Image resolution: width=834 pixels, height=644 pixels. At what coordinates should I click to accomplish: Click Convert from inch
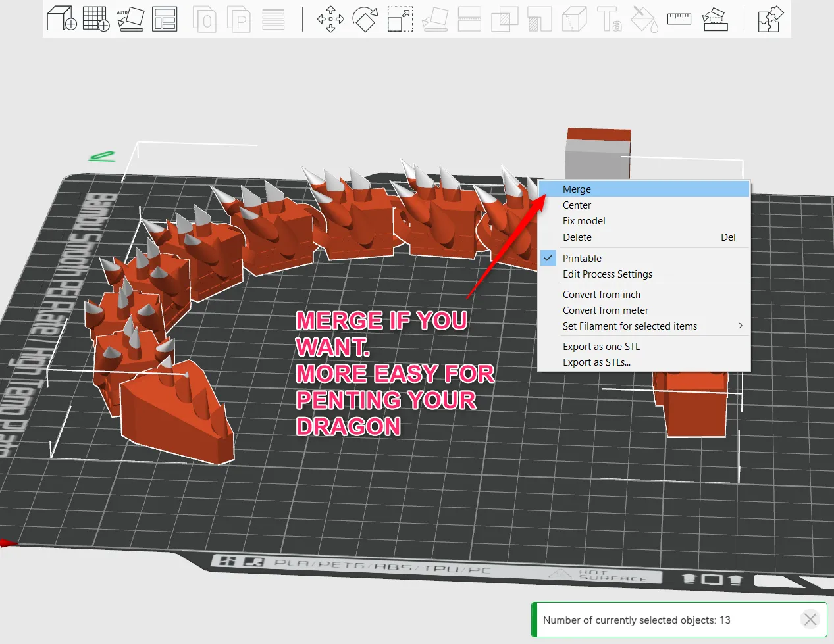(x=601, y=294)
